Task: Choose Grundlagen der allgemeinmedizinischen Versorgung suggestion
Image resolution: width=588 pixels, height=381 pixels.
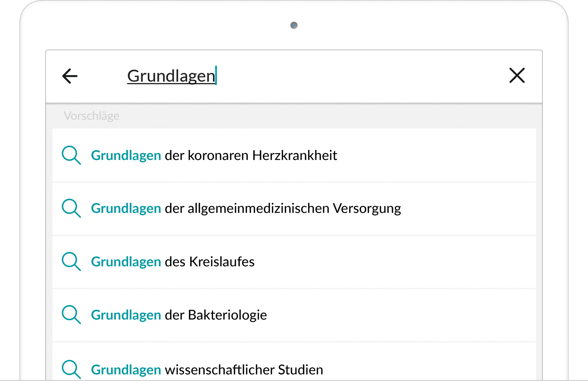Action: (x=294, y=208)
